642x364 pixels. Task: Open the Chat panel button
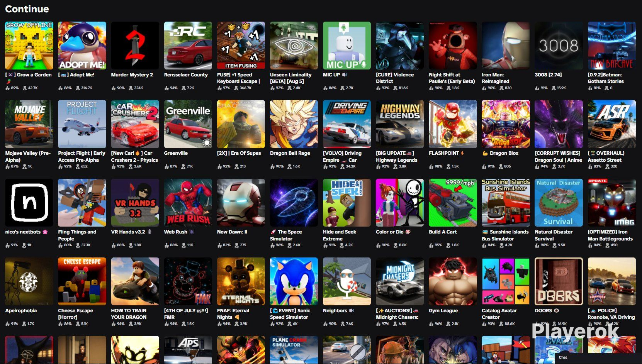[x=598, y=357]
